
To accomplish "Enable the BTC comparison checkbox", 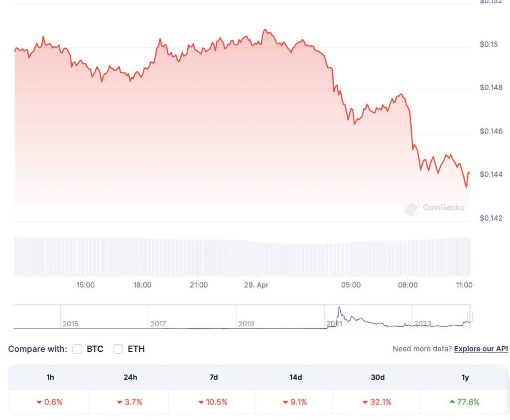I will click(x=77, y=349).
